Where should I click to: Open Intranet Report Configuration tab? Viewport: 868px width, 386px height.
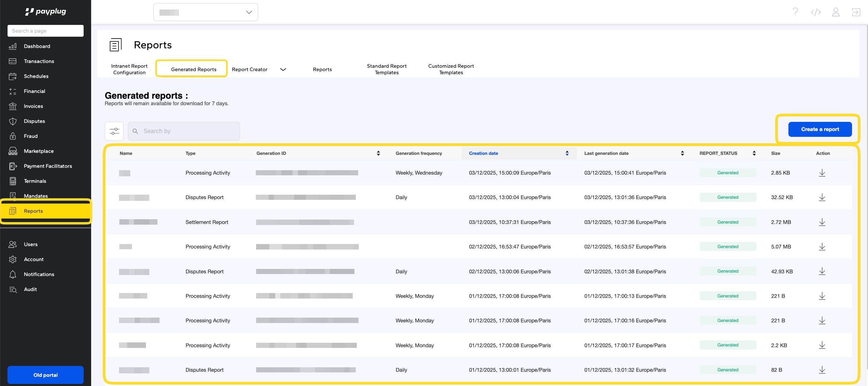(129, 69)
